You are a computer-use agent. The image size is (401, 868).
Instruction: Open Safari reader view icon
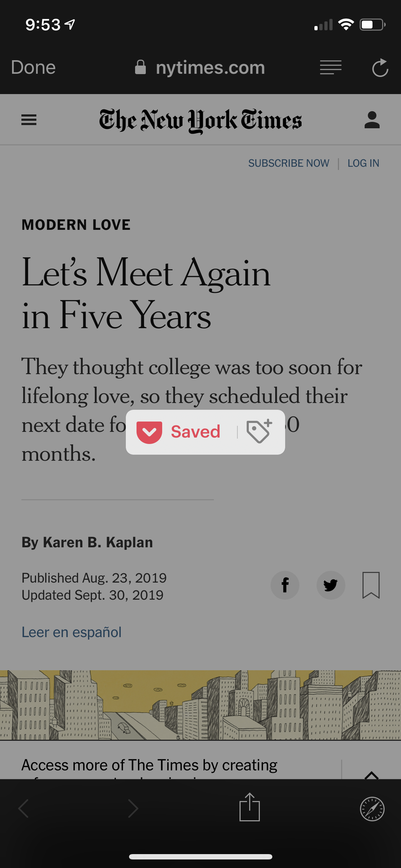(x=330, y=67)
